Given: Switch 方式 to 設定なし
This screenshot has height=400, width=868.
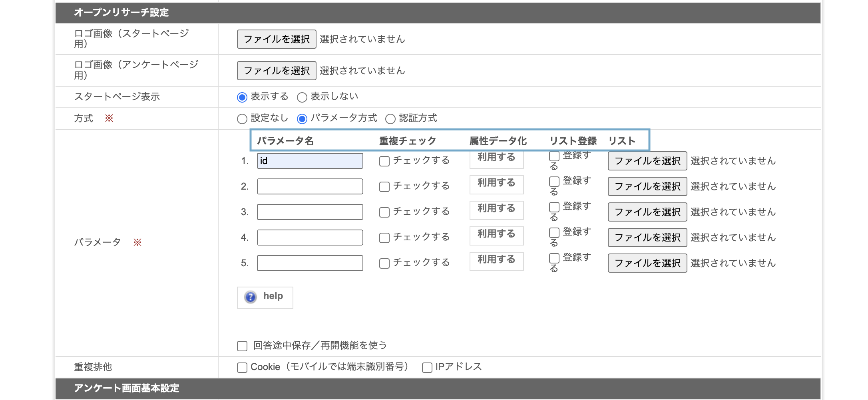Looking at the screenshot, I should click(x=242, y=119).
